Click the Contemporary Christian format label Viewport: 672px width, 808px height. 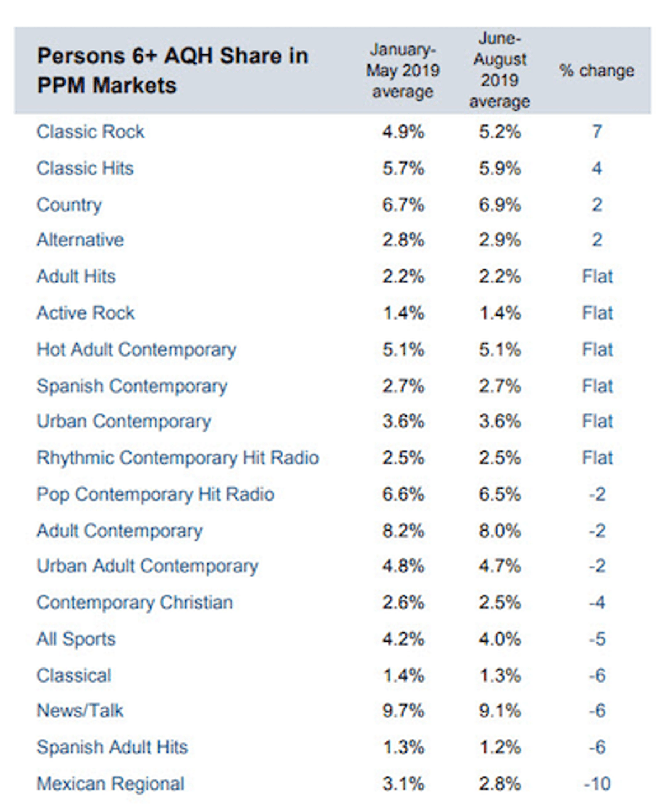click(x=134, y=603)
